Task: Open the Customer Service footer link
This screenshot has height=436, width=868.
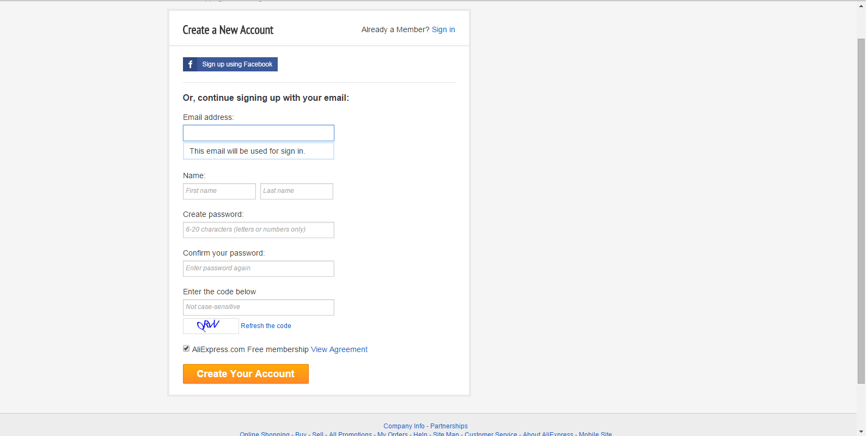Action: [x=491, y=434]
